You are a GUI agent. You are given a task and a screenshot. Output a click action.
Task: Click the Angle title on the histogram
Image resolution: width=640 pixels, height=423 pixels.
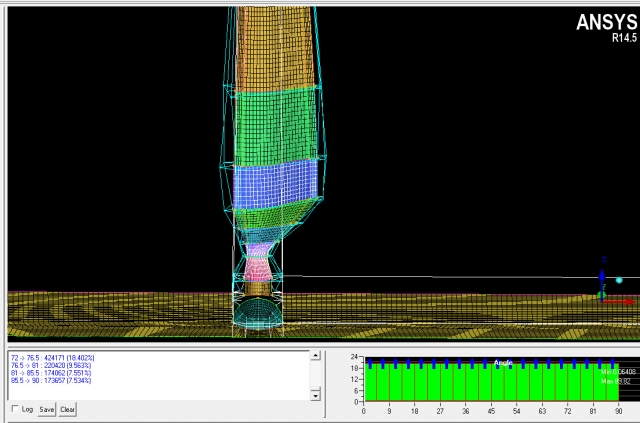(504, 363)
